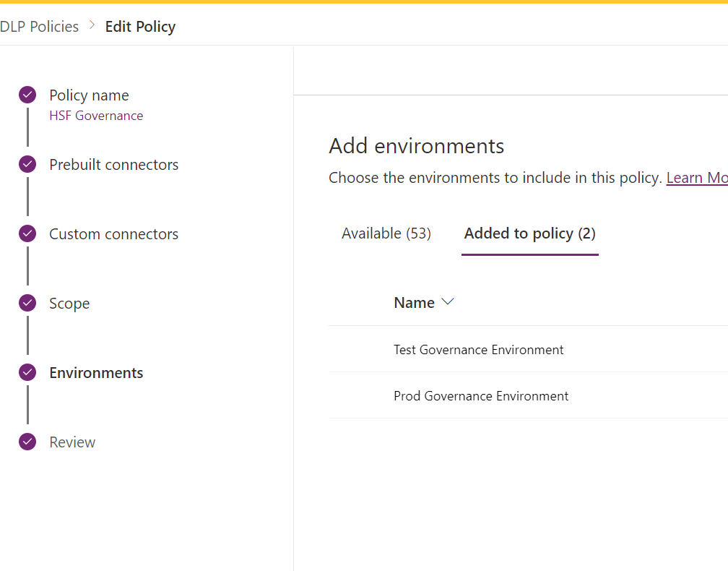
Task: Navigate back using DLP Policies breadcrumb
Action: point(40,26)
